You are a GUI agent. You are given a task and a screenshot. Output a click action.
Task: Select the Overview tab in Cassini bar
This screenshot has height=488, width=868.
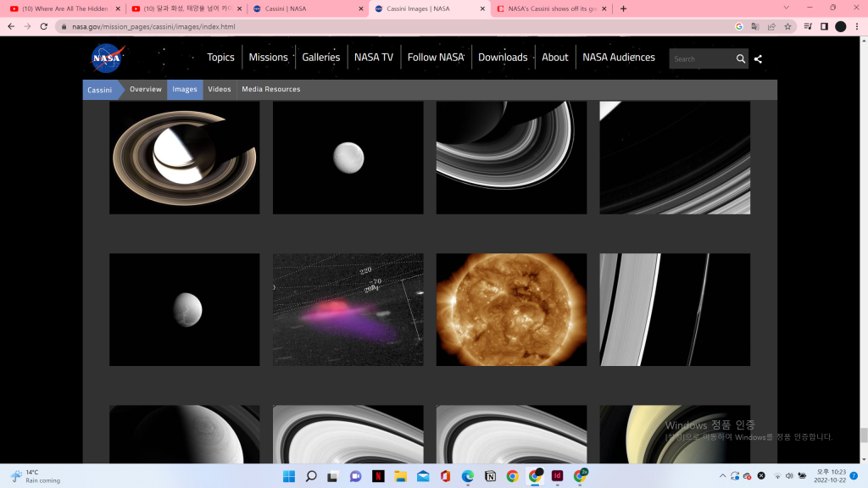146,89
